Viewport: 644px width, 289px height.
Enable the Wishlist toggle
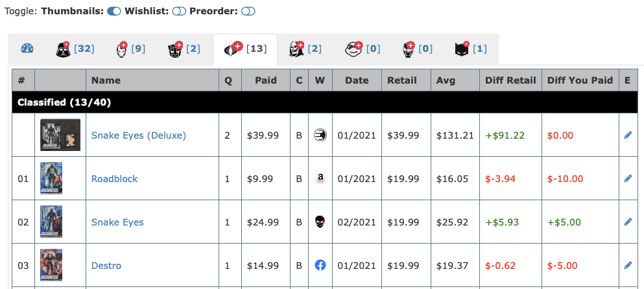click(180, 11)
